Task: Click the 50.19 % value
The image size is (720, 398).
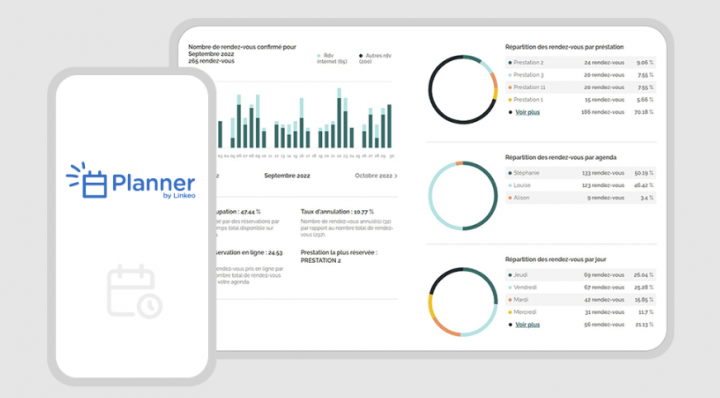Action: (x=644, y=173)
